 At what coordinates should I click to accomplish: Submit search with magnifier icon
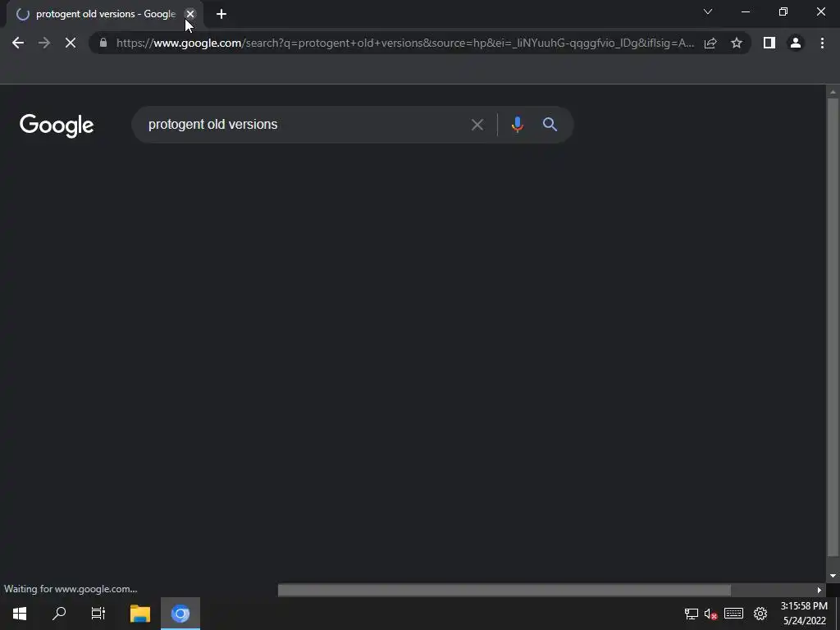pos(550,125)
